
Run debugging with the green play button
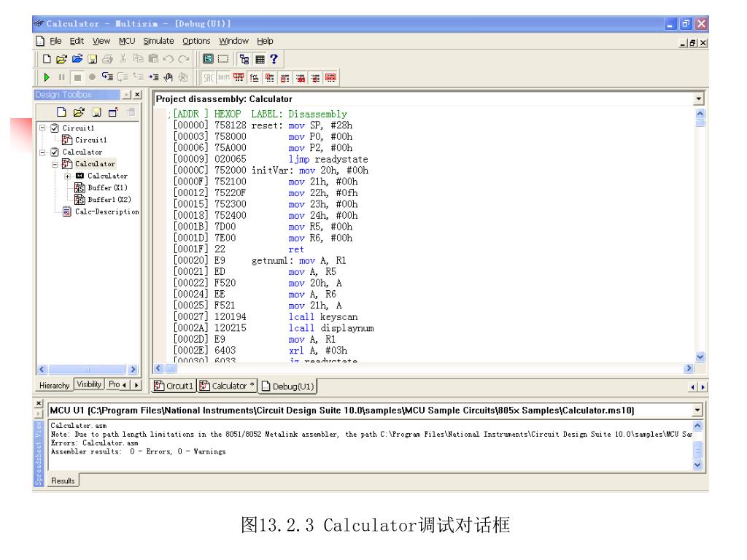click(x=47, y=77)
